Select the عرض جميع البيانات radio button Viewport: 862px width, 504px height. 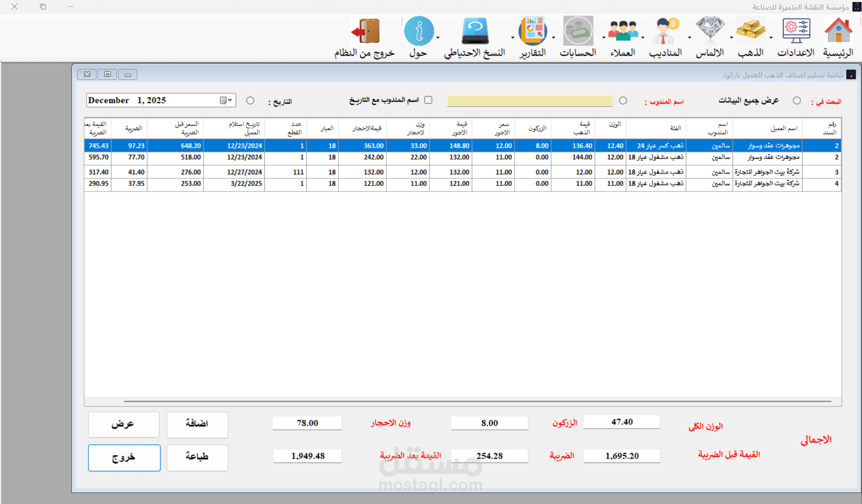click(x=796, y=101)
